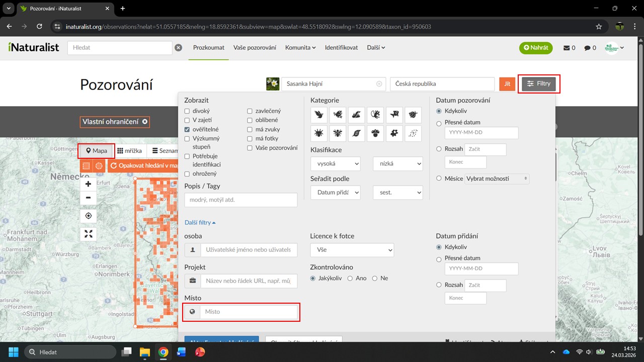The height and width of the screenshot is (362, 644).
Task: Select "Přesné datum" under Datum pozorování
Action: pos(439,123)
